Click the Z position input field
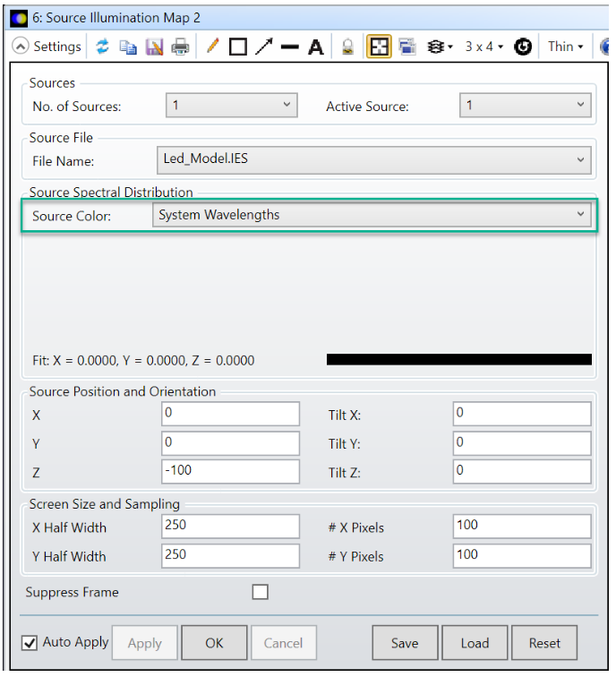This screenshot has width=616, height=677. [231, 471]
